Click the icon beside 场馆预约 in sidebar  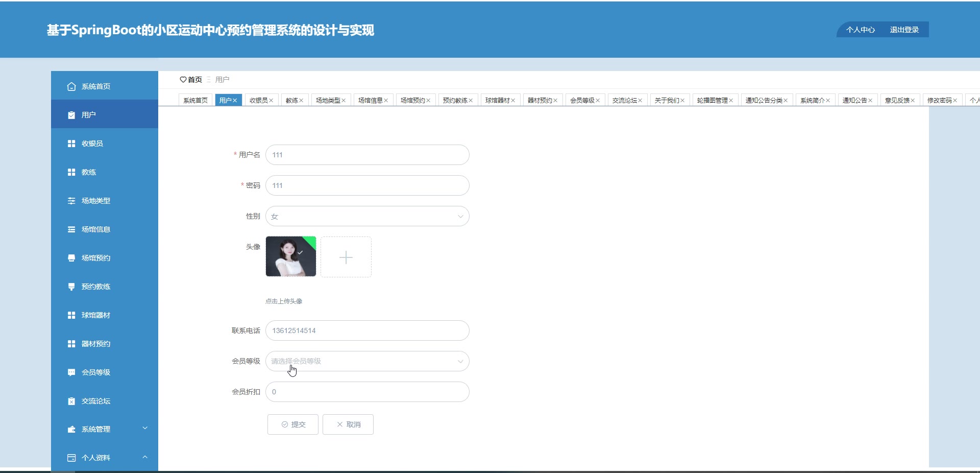click(71, 258)
